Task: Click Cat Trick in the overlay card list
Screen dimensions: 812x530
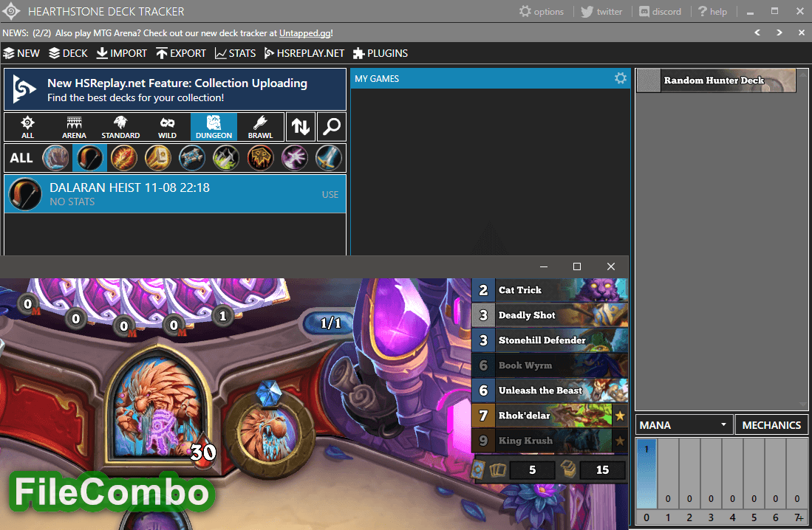Action: click(x=550, y=290)
